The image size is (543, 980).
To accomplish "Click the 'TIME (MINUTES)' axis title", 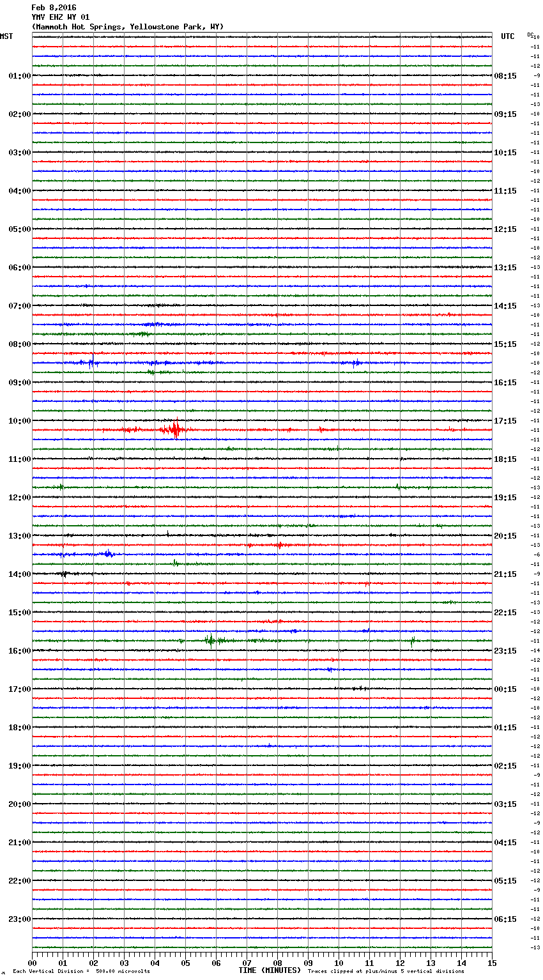I will pos(270,970).
